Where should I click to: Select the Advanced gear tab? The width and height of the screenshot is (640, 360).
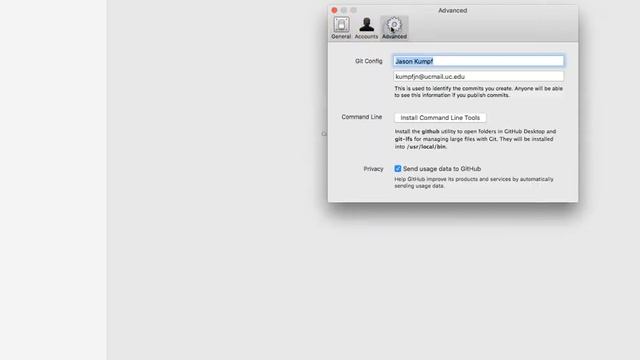pyautogui.click(x=394, y=28)
